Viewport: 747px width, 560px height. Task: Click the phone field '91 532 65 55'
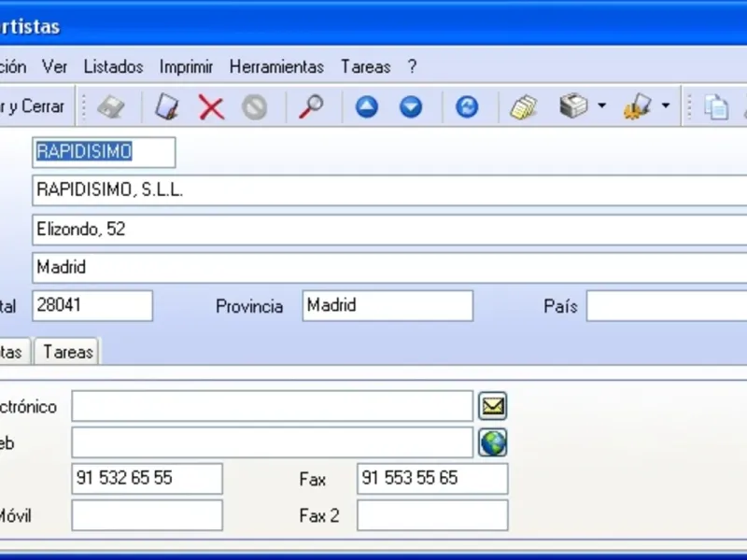coord(148,479)
